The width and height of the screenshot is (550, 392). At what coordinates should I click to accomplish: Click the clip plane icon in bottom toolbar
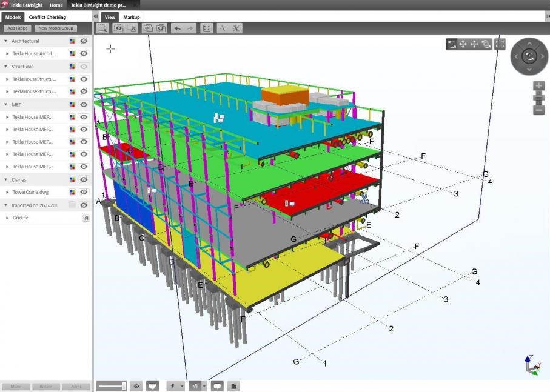coord(152,386)
